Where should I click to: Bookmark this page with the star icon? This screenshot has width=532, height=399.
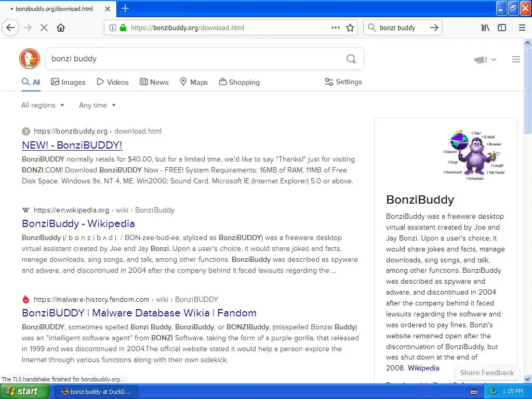click(x=350, y=28)
